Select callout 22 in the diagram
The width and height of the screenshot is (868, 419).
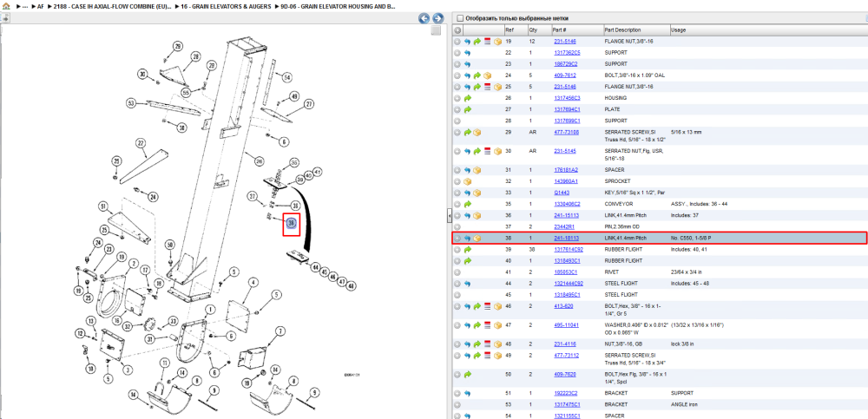pos(141,143)
